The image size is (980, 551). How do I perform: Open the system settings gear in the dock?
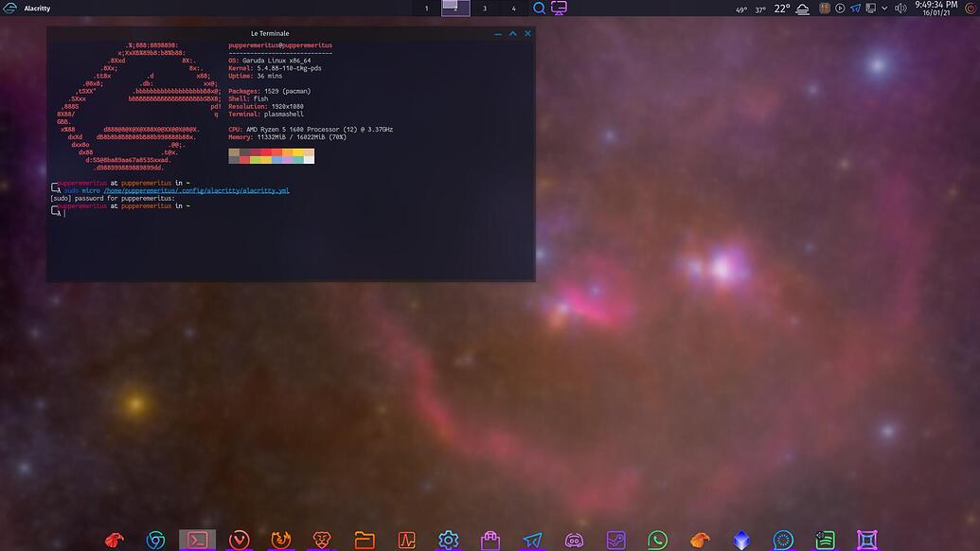pyautogui.click(x=447, y=540)
